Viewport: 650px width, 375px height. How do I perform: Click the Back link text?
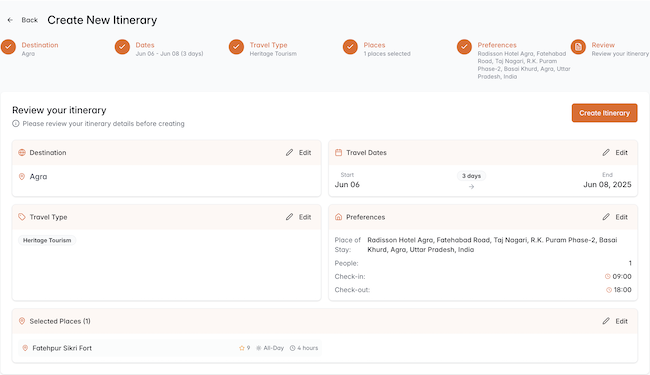click(29, 20)
